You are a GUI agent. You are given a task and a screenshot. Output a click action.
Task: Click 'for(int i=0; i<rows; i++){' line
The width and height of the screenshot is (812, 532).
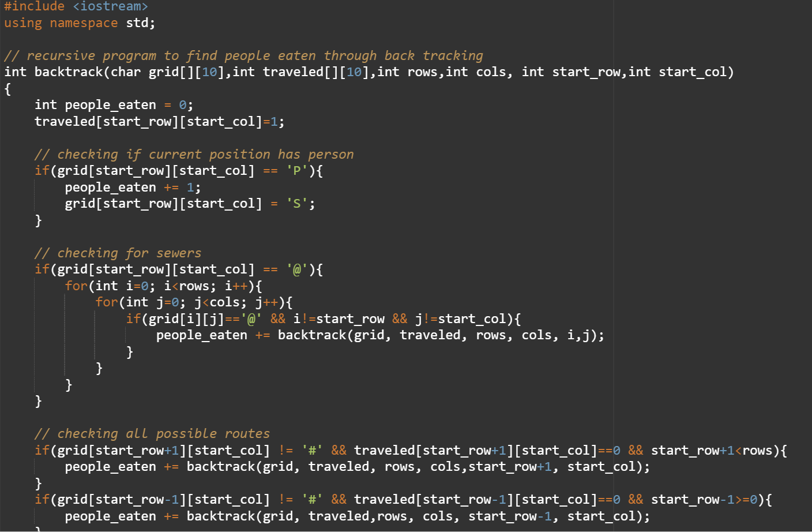164,286
